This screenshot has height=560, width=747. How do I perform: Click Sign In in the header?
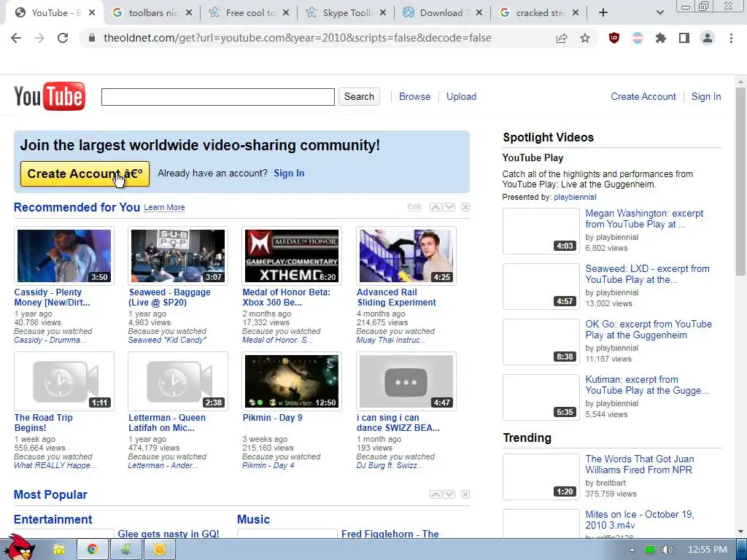706,97
